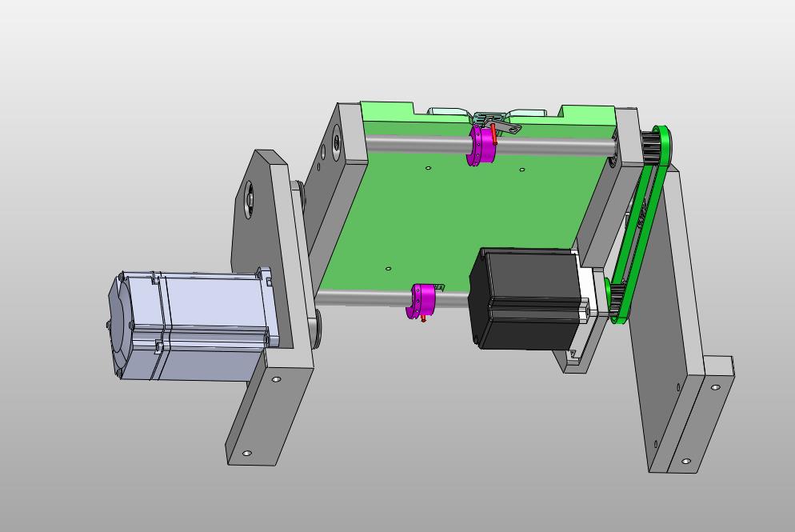795x532 pixels.
Task: Click the upper magenta shaft collar
Action: [x=481, y=145]
